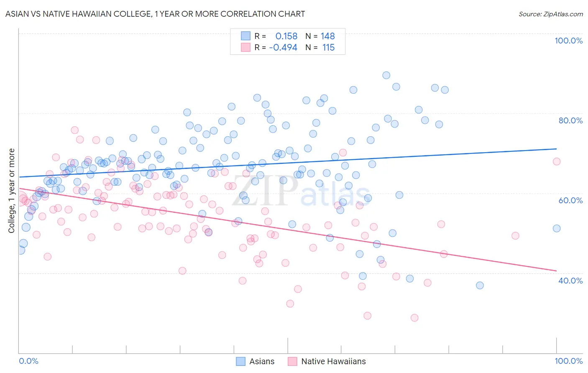Screen dimensions: 588x373
Task: Click the R value 0.158 in the legend
Action: 286,36
